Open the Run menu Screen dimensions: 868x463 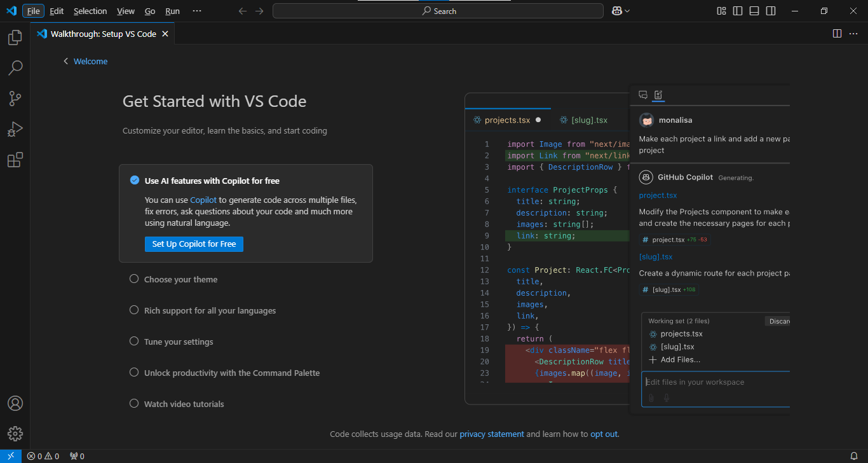pyautogui.click(x=172, y=11)
